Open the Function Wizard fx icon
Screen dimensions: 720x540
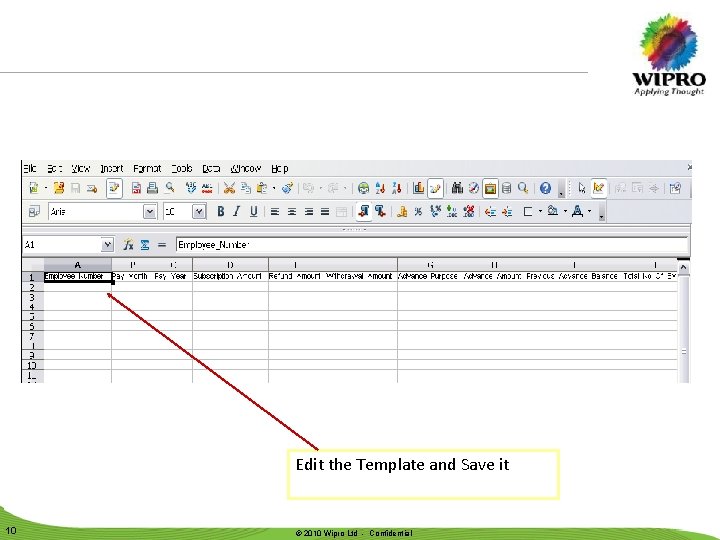[128, 245]
